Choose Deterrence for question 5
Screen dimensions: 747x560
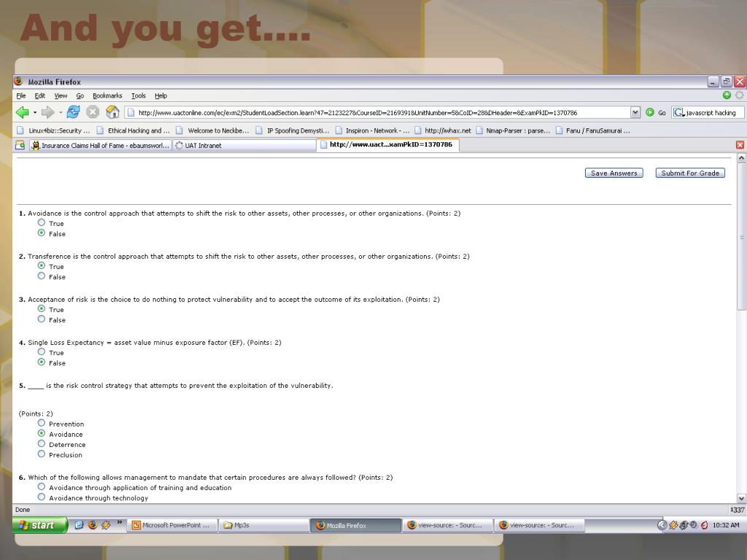pos(42,444)
